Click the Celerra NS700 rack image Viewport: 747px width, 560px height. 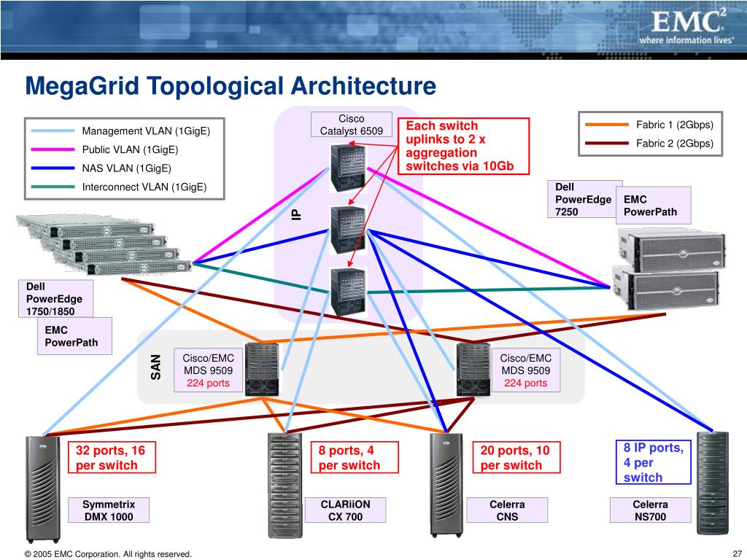[713, 483]
